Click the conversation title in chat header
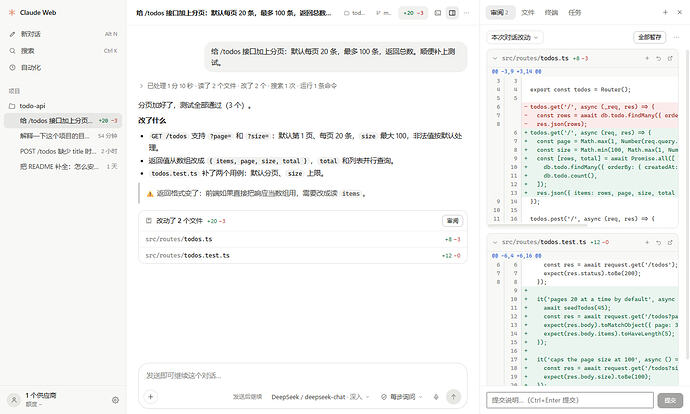This screenshot has width=690, height=414. coord(234,13)
